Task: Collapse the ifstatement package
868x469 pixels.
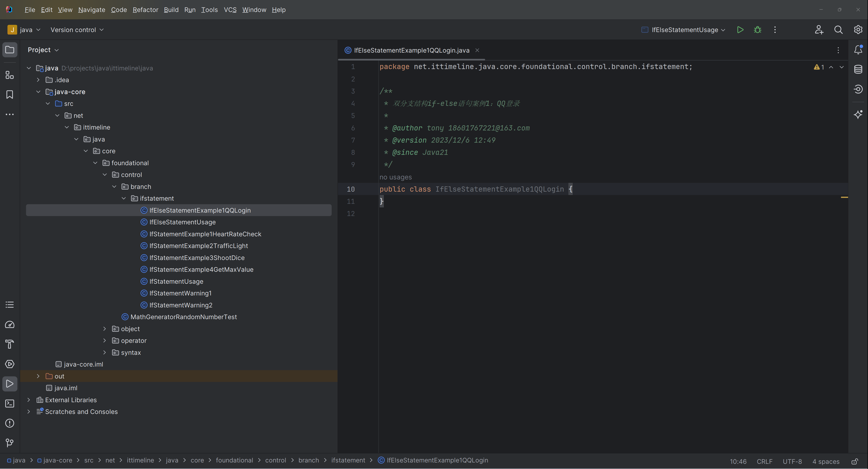Action: pos(124,198)
